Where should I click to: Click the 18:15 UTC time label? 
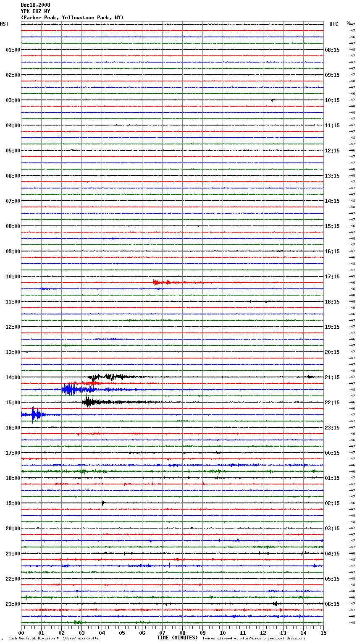(332, 302)
